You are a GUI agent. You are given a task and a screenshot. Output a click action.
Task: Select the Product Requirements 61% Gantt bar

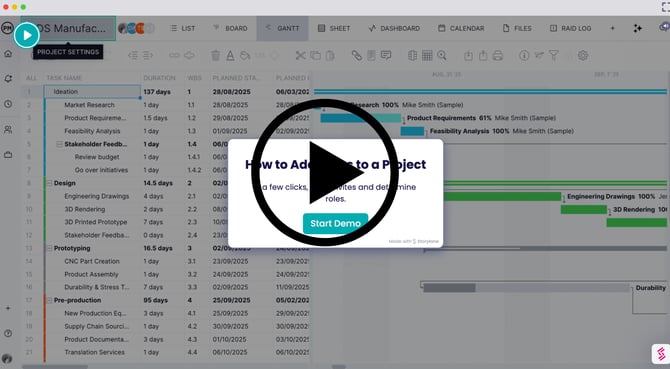coord(361,118)
